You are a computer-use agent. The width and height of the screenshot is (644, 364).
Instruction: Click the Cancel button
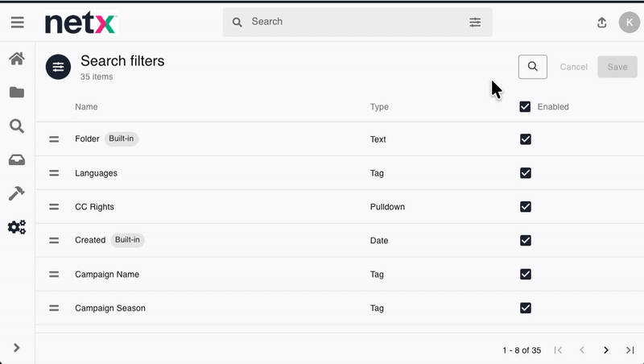[573, 67]
